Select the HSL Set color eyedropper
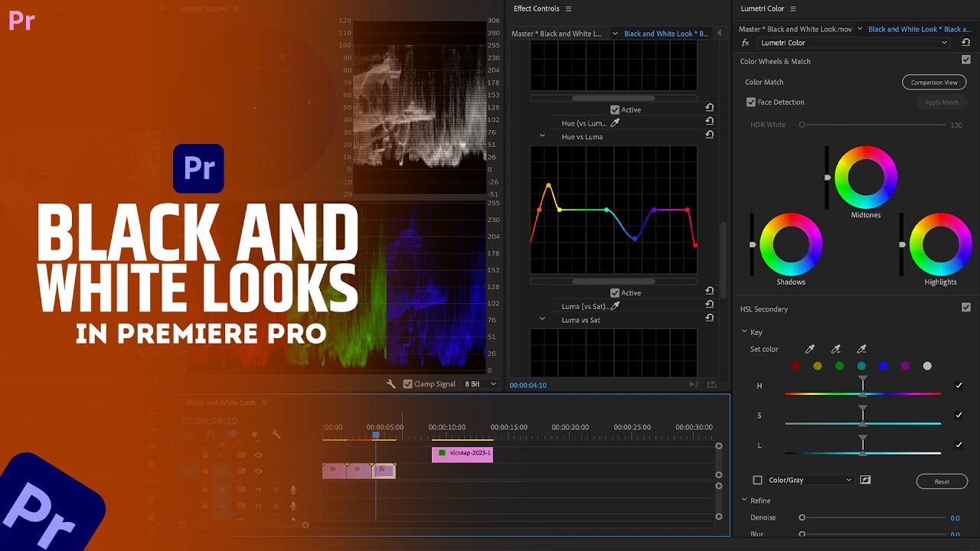Viewport: 980px width, 551px height. pos(811,349)
